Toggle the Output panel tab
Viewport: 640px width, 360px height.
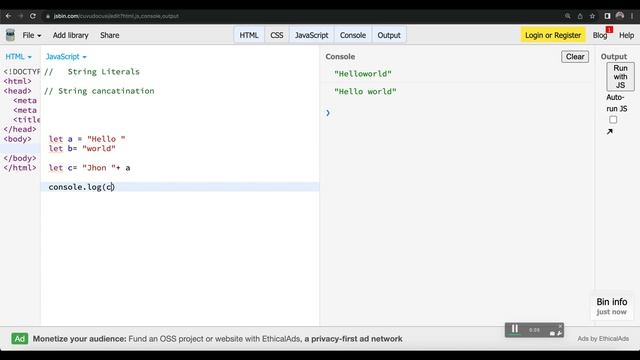tap(389, 35)
